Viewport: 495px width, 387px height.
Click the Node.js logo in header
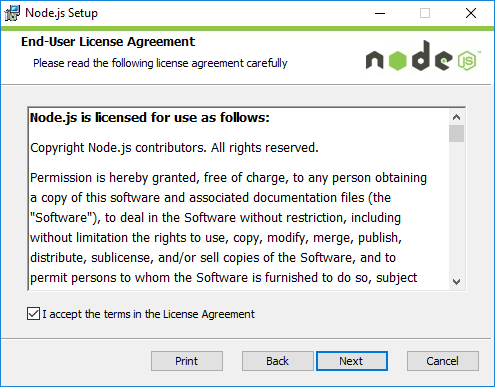coord(423,56)
